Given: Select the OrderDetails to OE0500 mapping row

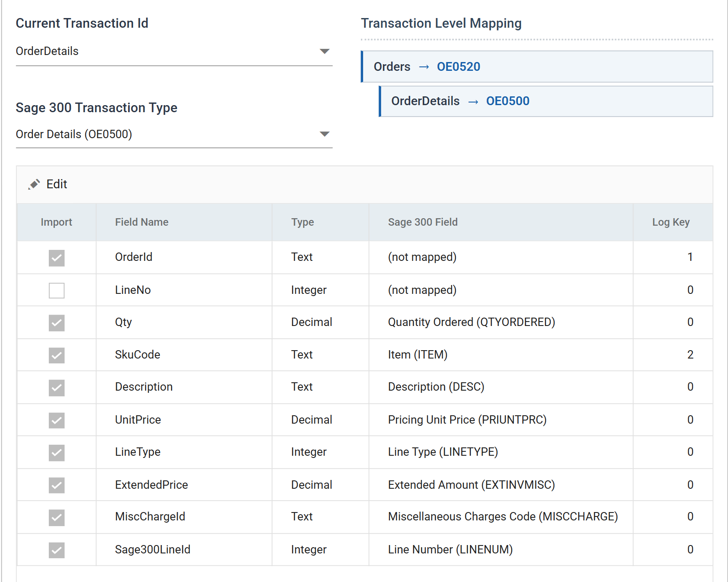Looking at the screenshot, I should 546,102.
